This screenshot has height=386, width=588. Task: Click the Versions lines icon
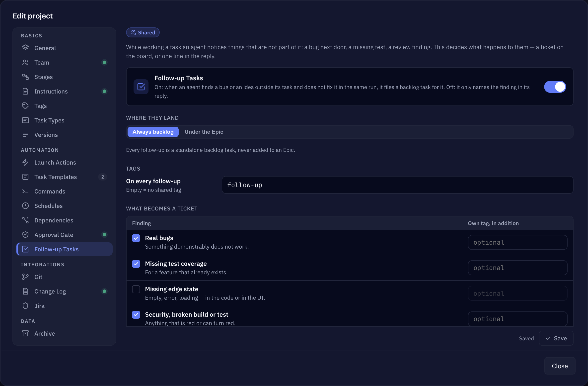[x=25, y=134]
